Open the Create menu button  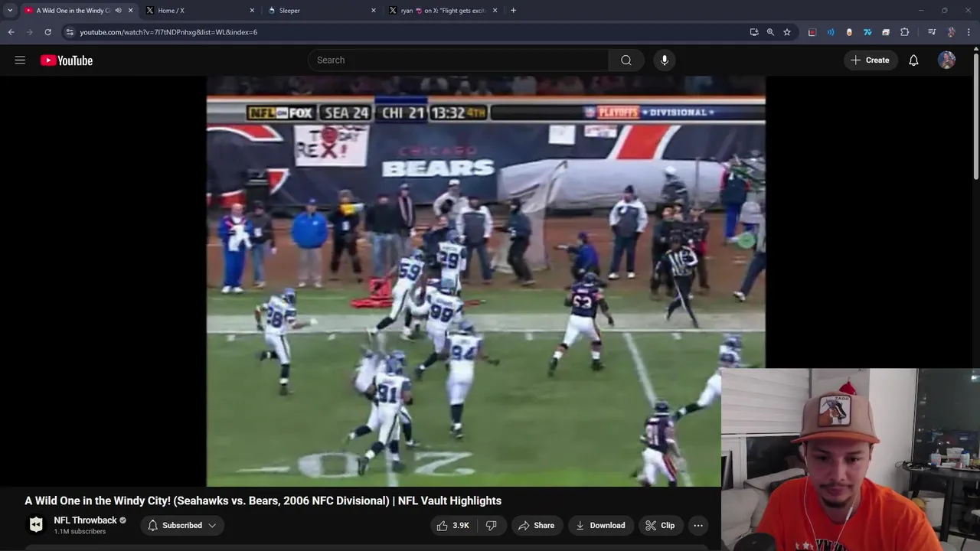pyautogui.click(x=870, y=60)
